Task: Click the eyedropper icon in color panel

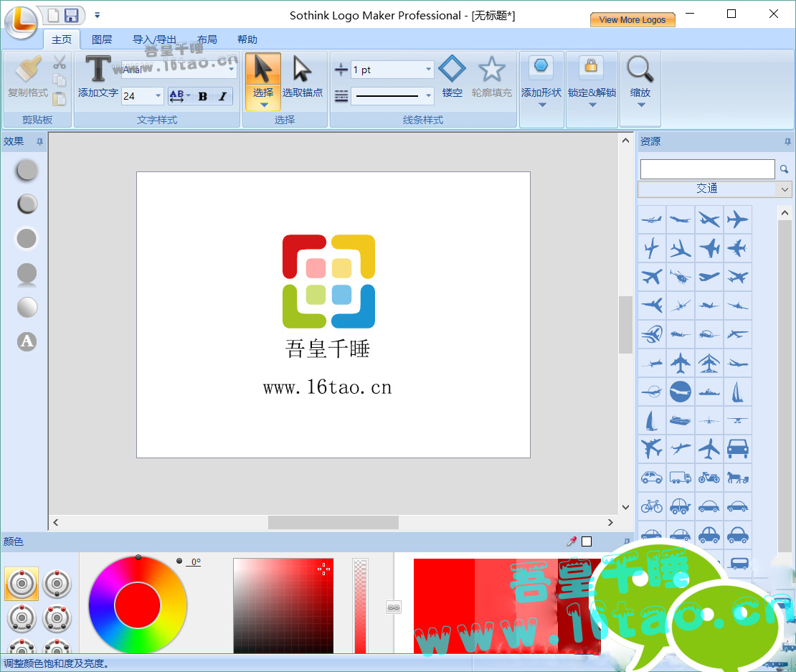Action: tap(572, 541)
